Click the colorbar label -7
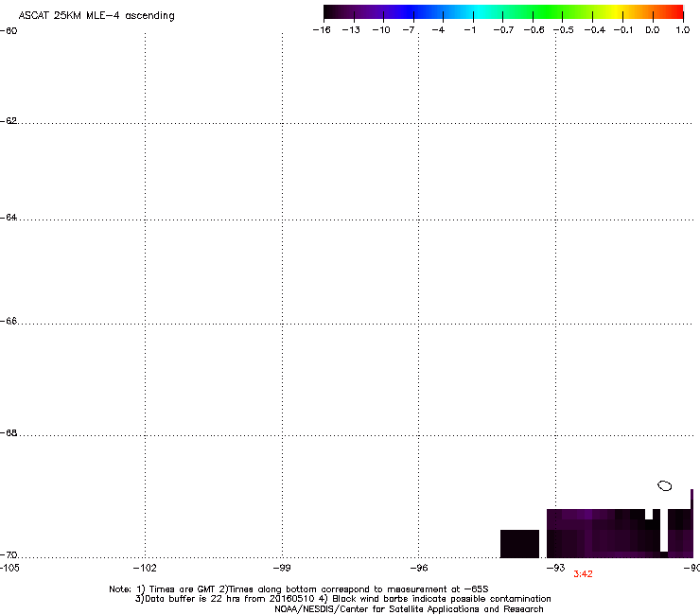Screen dimensions: 700x615 pos(409,30)
